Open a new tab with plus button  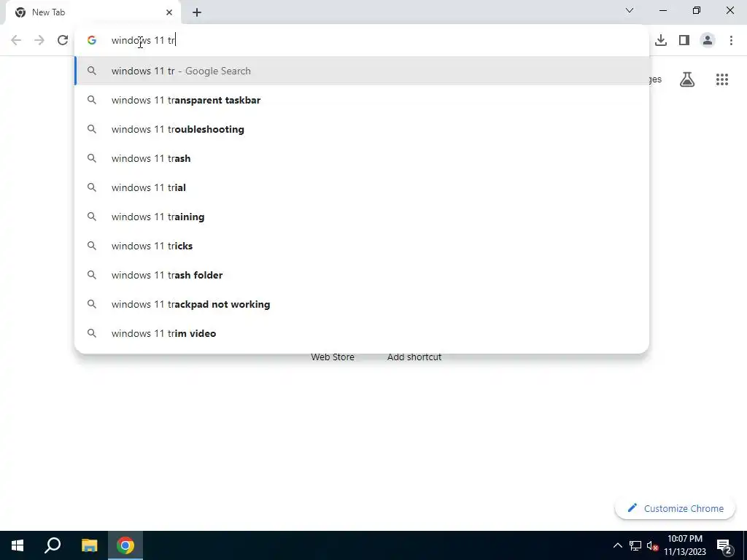(x=197, y=12)
